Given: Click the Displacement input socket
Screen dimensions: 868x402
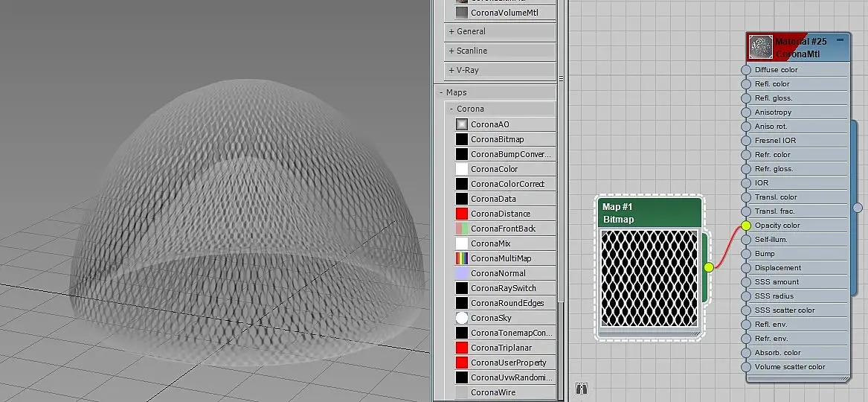Looking at the screenshot, I should (x=746, y=268).
